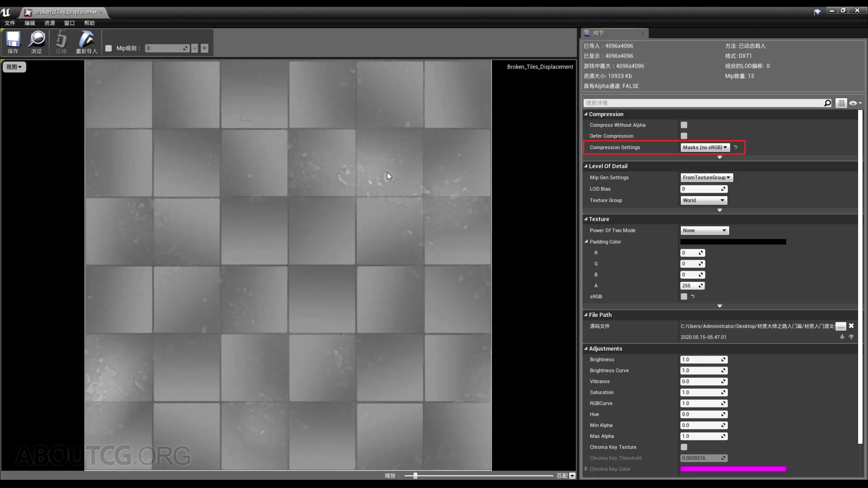868x488 pixels.
Task: Click the grid view icon beside search bar
Action: pos(841,103)
